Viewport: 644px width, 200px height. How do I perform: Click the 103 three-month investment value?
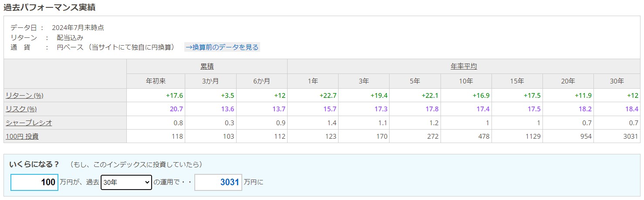tap(228, 137)
